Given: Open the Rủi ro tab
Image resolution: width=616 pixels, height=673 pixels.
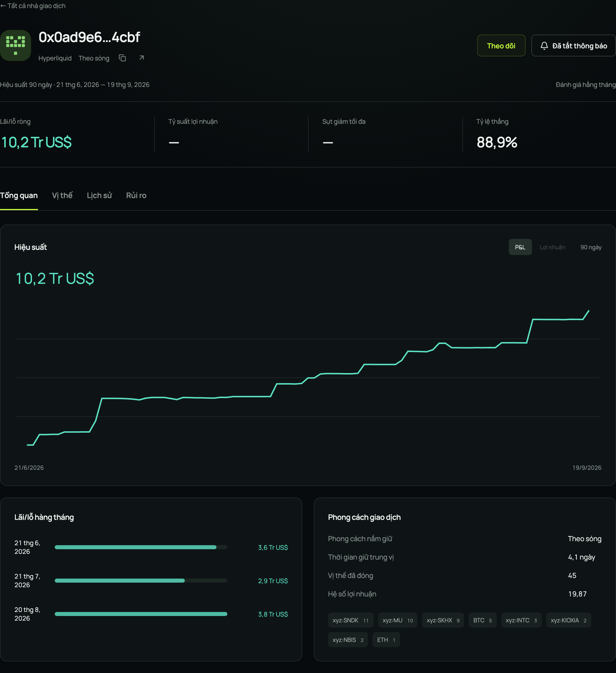Looking at the screenshot, I should click(136, 195).
